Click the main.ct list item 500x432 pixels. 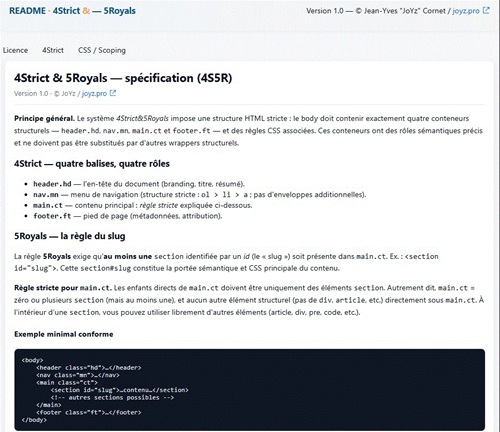tap(142, 205)
